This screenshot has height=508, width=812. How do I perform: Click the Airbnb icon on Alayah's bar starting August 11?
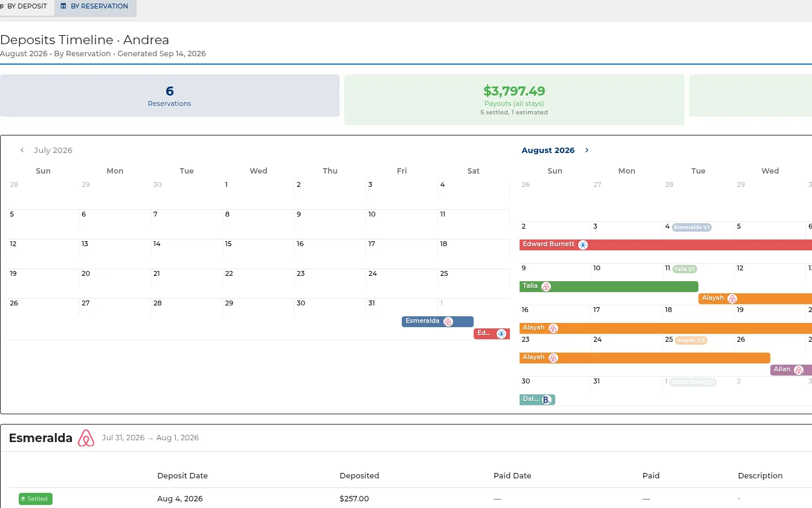click(x=732, y=299)
